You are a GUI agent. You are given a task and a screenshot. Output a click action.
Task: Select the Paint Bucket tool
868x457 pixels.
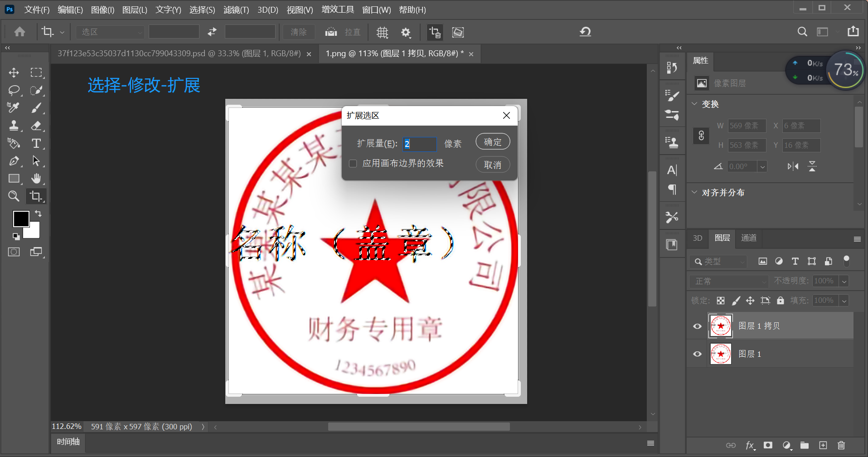[x=14, y=143]
